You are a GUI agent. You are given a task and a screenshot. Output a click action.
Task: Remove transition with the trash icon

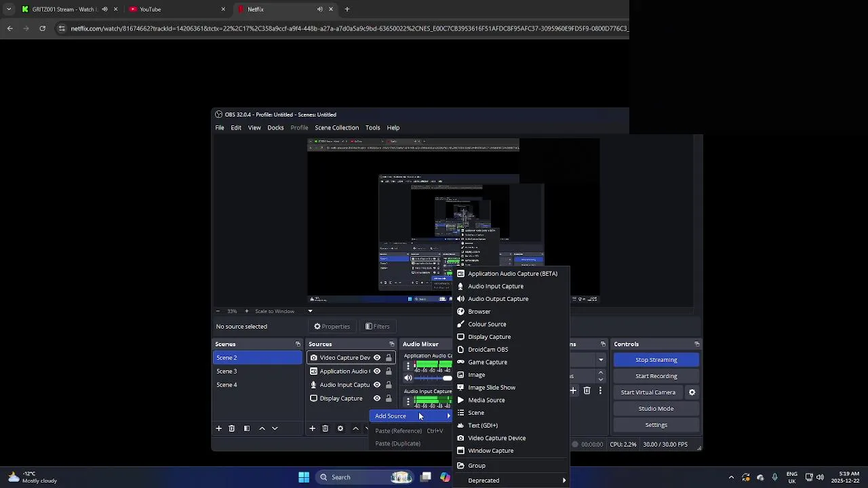[x=587, y=390]
